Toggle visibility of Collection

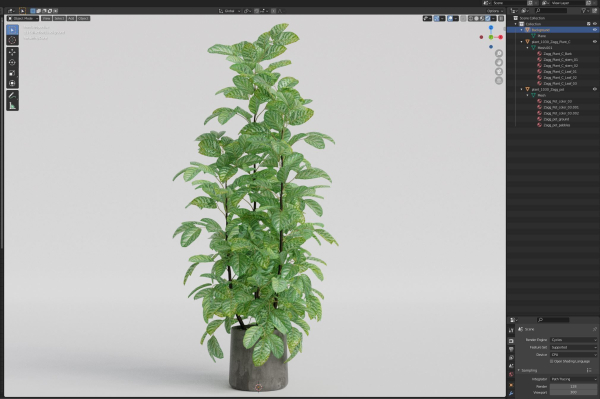[595, 24]
